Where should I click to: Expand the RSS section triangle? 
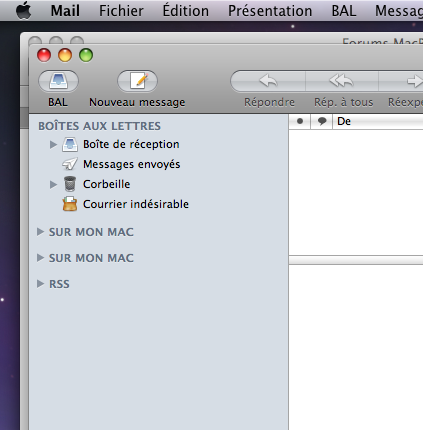point(40,284)
